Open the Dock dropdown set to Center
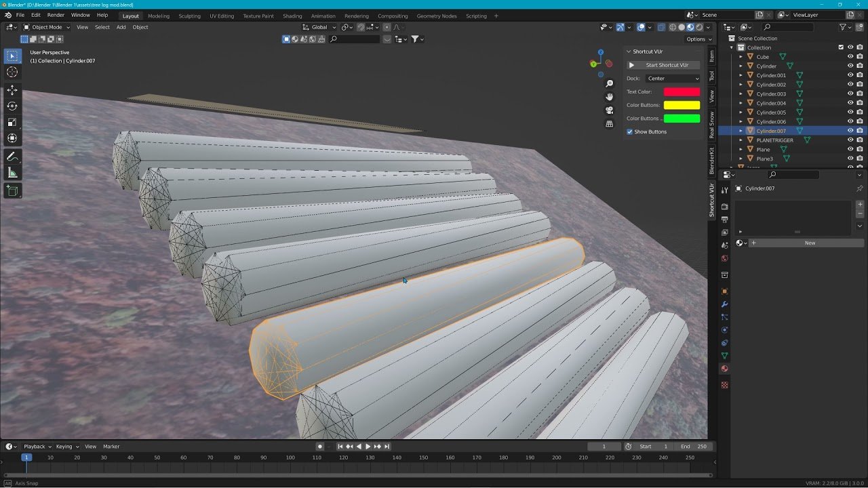The image size is (868, 488). coord(673,79)
